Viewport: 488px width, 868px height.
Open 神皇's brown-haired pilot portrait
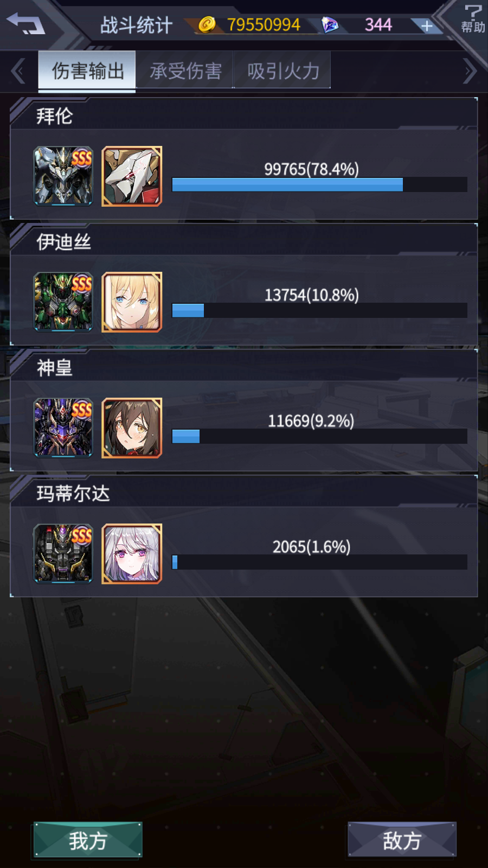click(x=132, y=428)
